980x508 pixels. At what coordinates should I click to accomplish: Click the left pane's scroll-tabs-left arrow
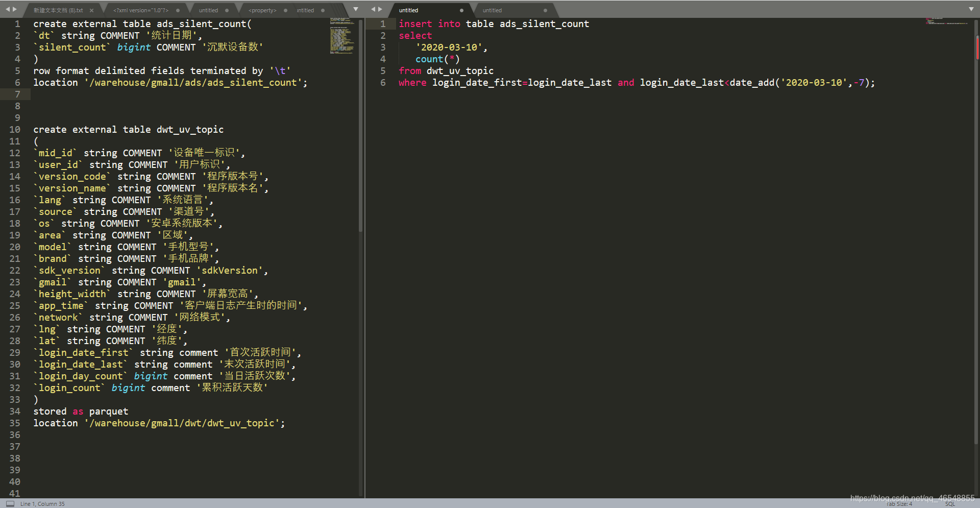8,9
